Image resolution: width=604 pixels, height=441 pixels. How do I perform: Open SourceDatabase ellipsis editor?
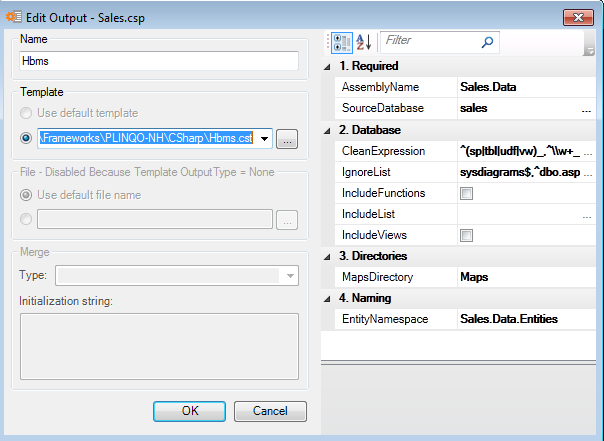click(x=586, y=108)
